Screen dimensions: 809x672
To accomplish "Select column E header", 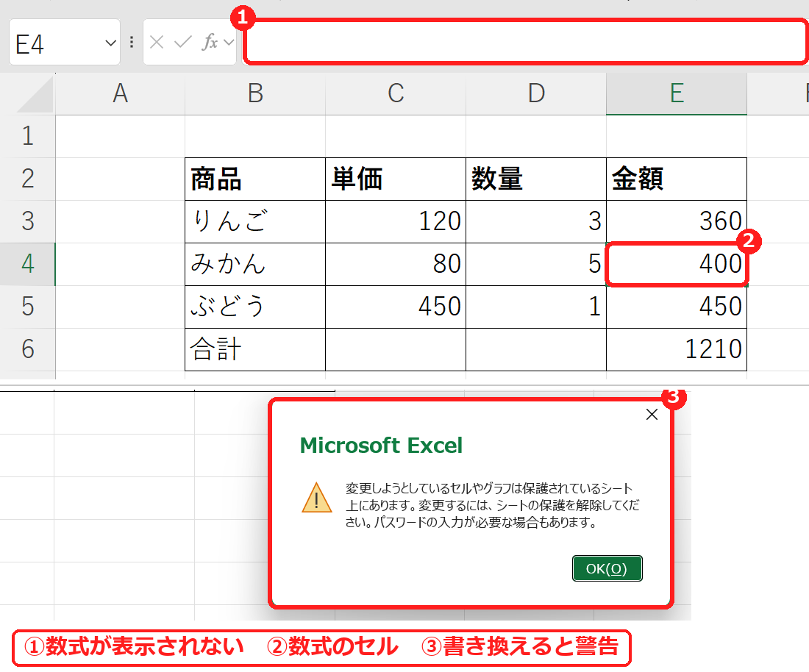I will click(677, 94).
